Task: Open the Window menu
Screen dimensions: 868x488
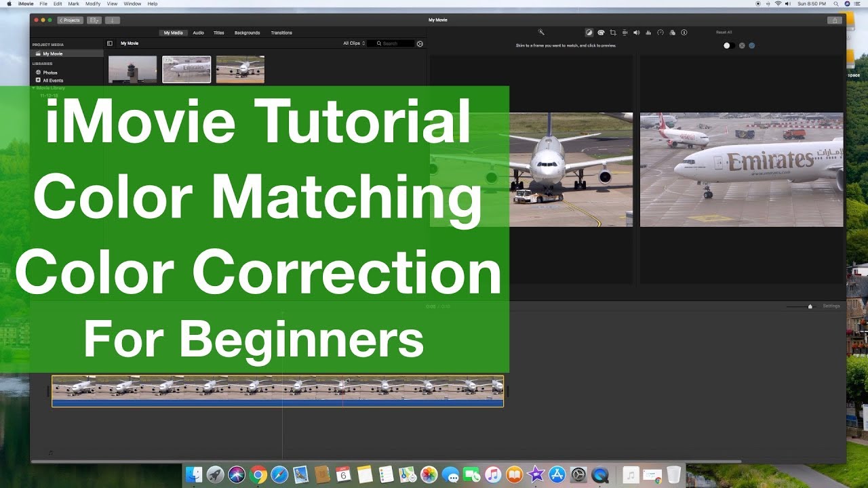Action: click(133, 3)
